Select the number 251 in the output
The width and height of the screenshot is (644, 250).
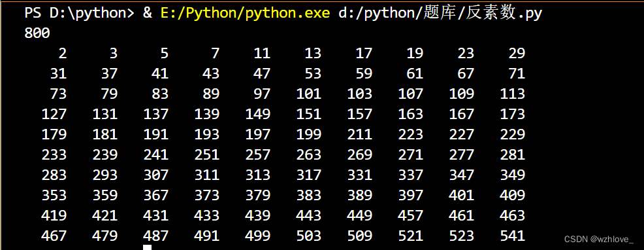click(207, 155)
